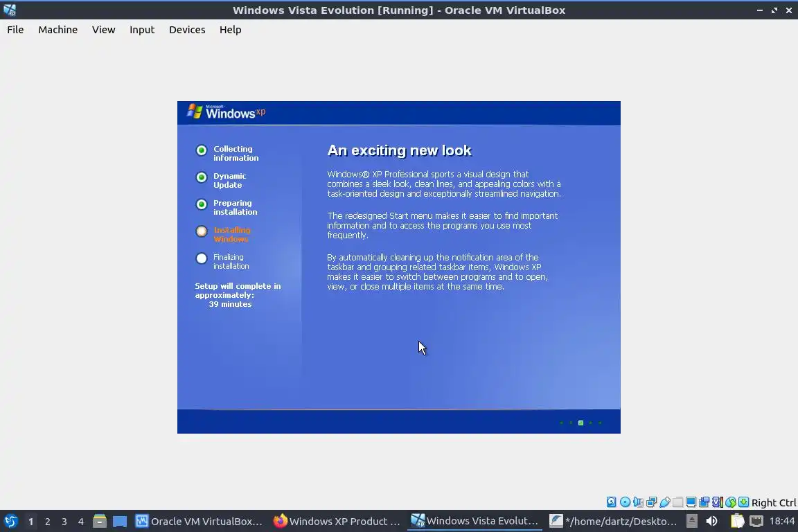Open the File menu

pyautogui.click(x=15, y=30)
